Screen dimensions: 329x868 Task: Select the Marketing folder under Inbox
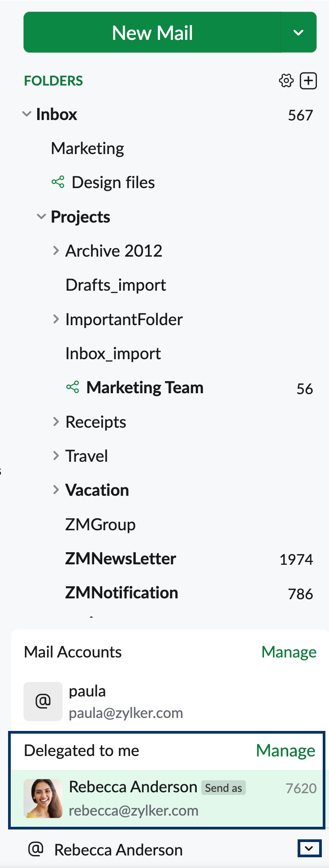point(87,148)
